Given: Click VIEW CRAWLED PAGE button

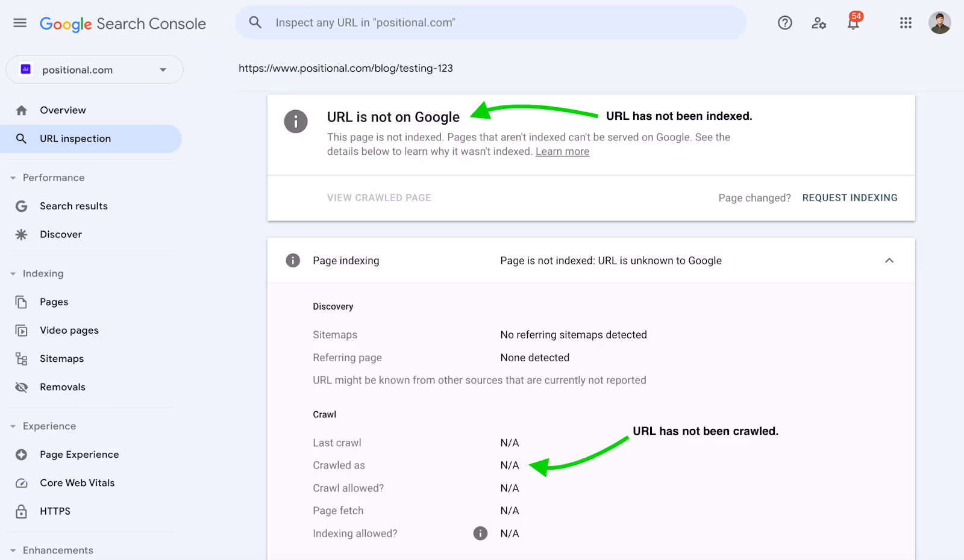Looking at the screenshot, I should pyautogui.click(x=379, y=198).
